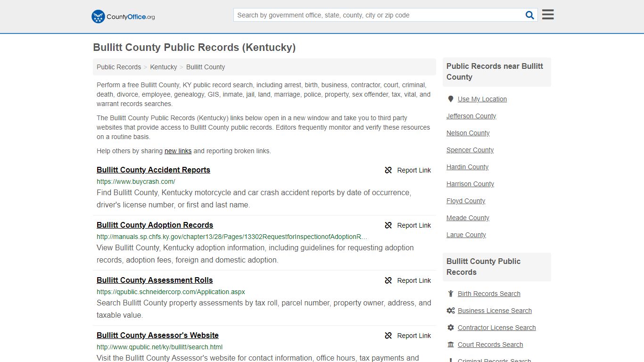Open Harrison County records
This screenshot has width=644, height=362.
(470, 184)
